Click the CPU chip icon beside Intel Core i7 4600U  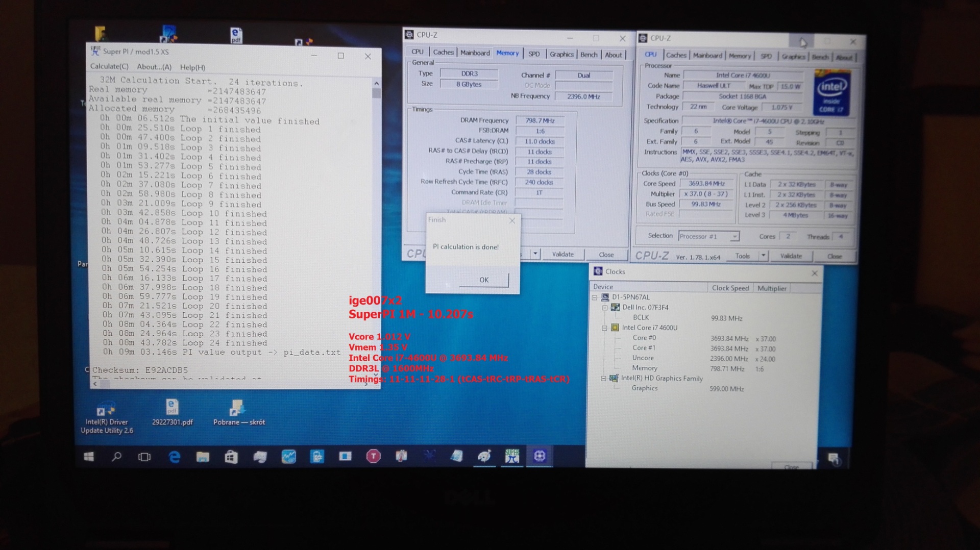(615, 328)
